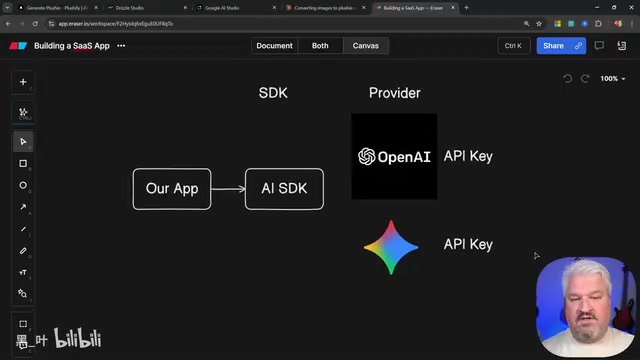Select the pencil freehand tool
This screenshot has height=360, width=640.
[23, 251]
